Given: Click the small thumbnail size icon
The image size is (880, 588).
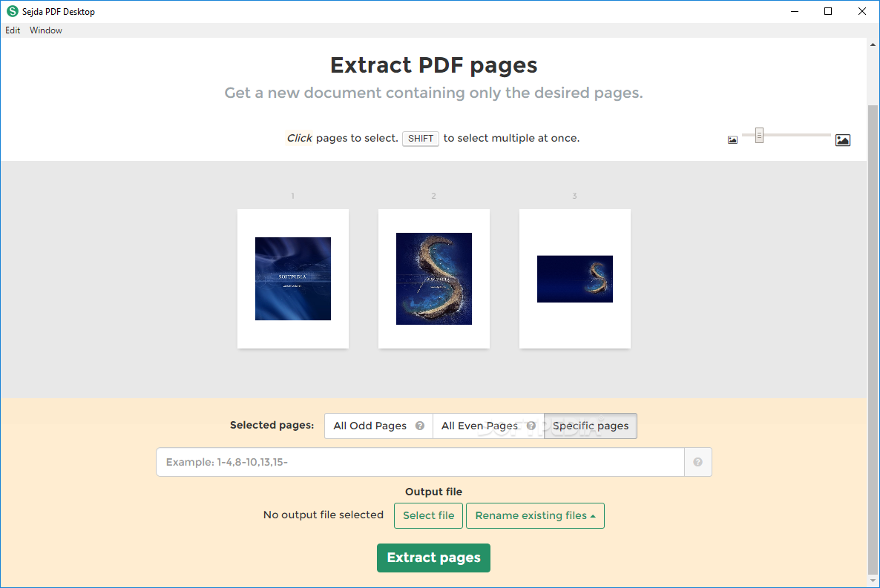Looking at the screenshot, I should click(x=732, y=139).
